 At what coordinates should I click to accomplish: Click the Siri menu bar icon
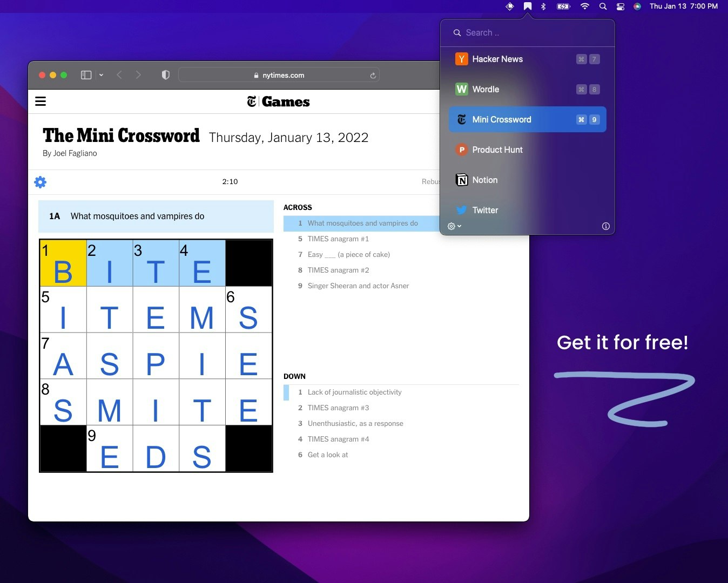click(638, 6)
